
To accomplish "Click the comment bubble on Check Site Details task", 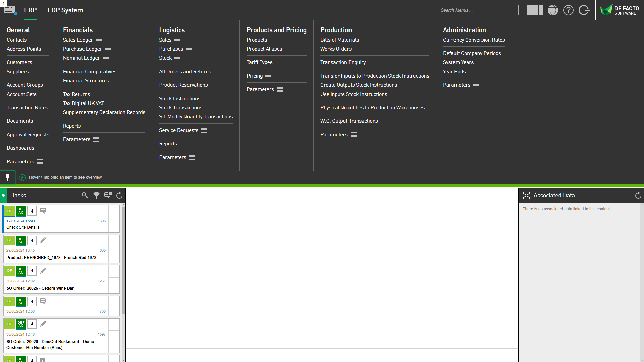I will coord(43,210).
